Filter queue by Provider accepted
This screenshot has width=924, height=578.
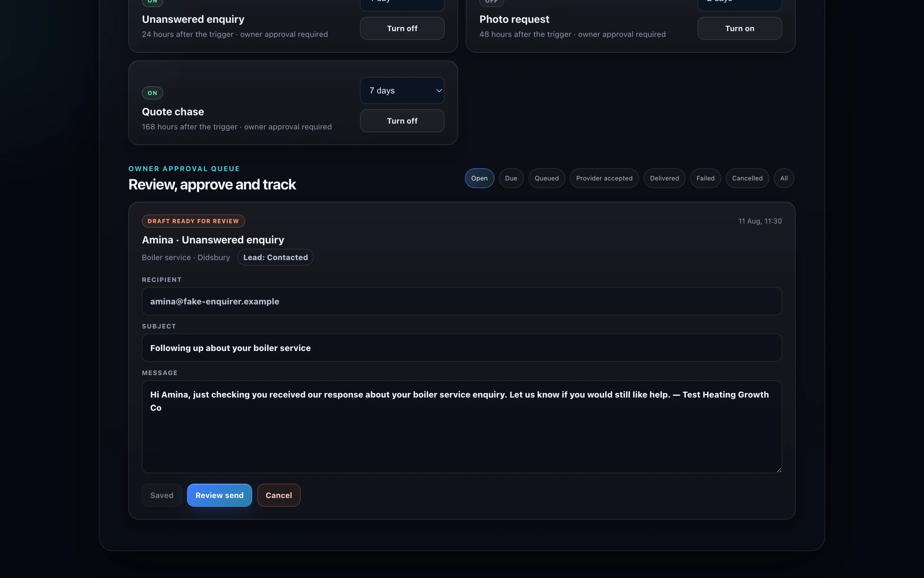[x=604, y=178]
